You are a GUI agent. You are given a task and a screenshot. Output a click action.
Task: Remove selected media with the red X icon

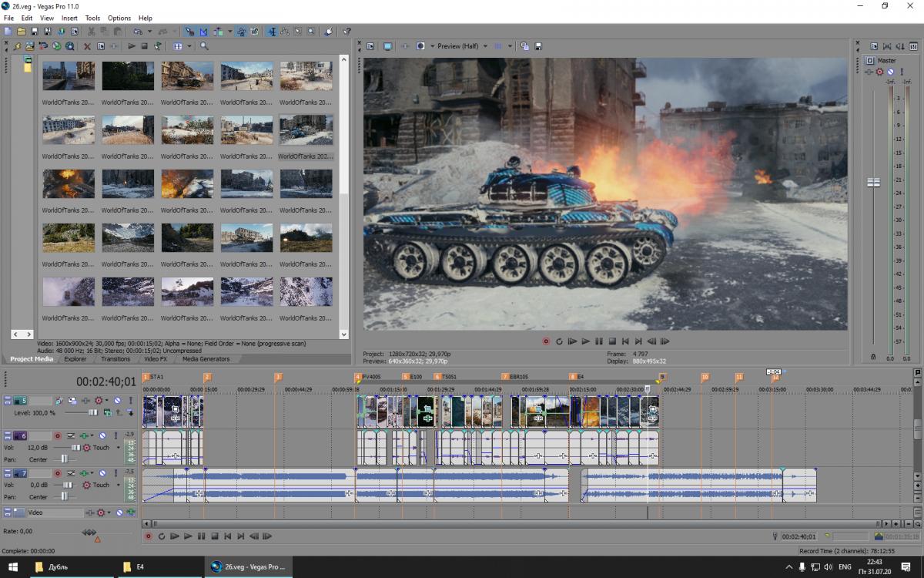(87, 46)
